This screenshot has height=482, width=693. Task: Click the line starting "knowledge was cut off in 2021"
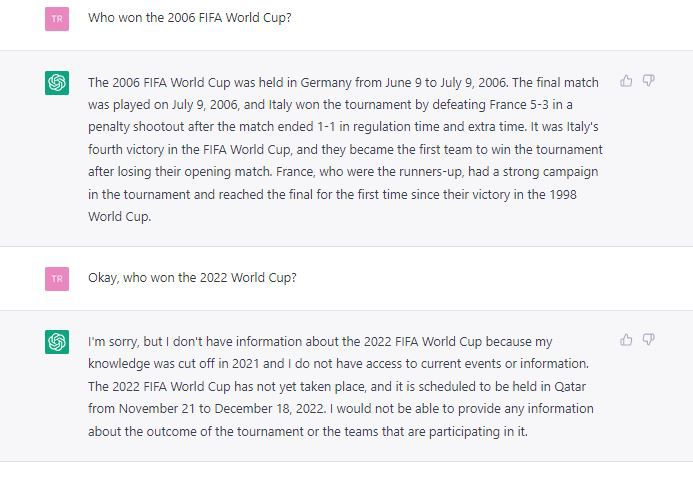point(340,364)
